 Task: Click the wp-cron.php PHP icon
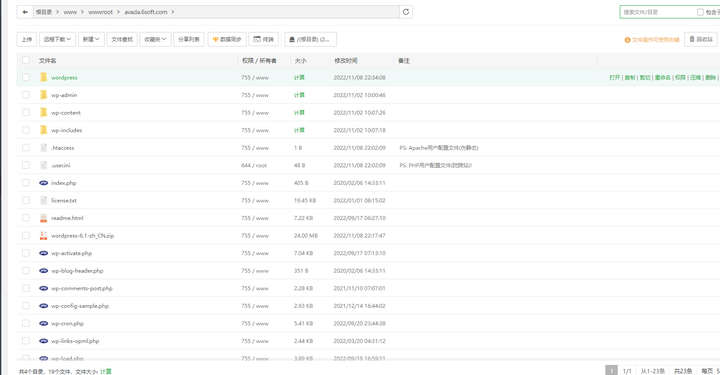coord(44,323)
